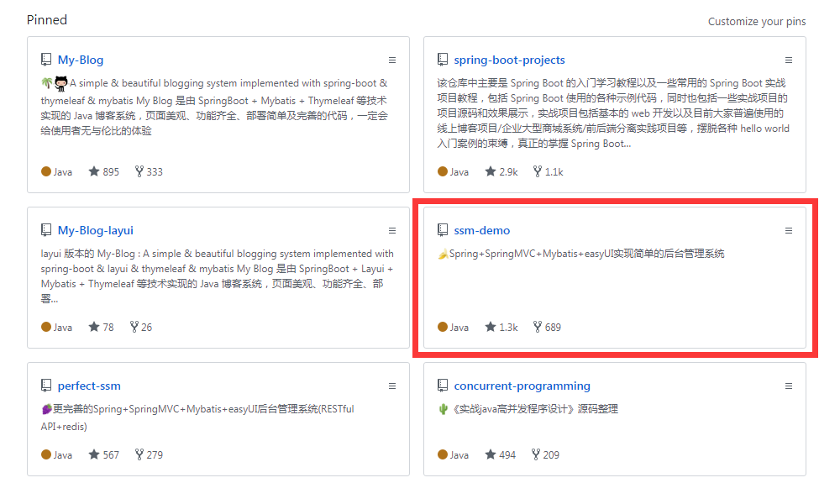Click the repository icon next to perfect-ssm
840x504 pixels.
(x=46, y=386)
